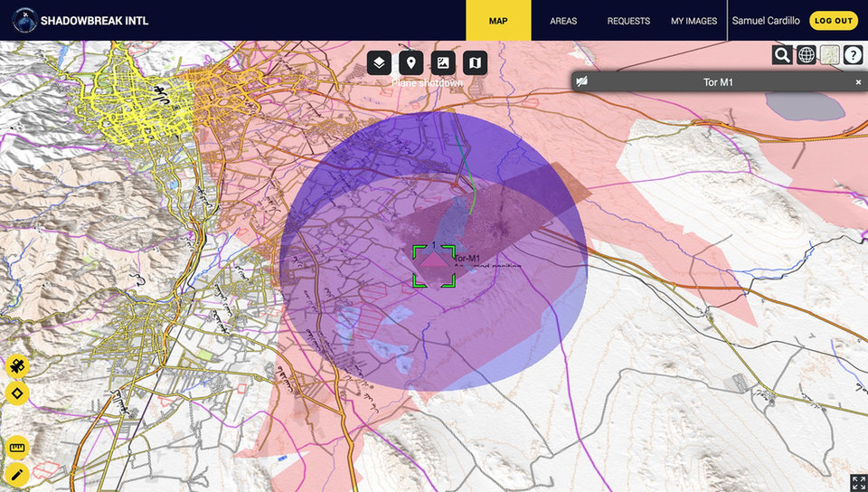Open the Requests tab
Screen dimensions: 868x492
(628, 21)
